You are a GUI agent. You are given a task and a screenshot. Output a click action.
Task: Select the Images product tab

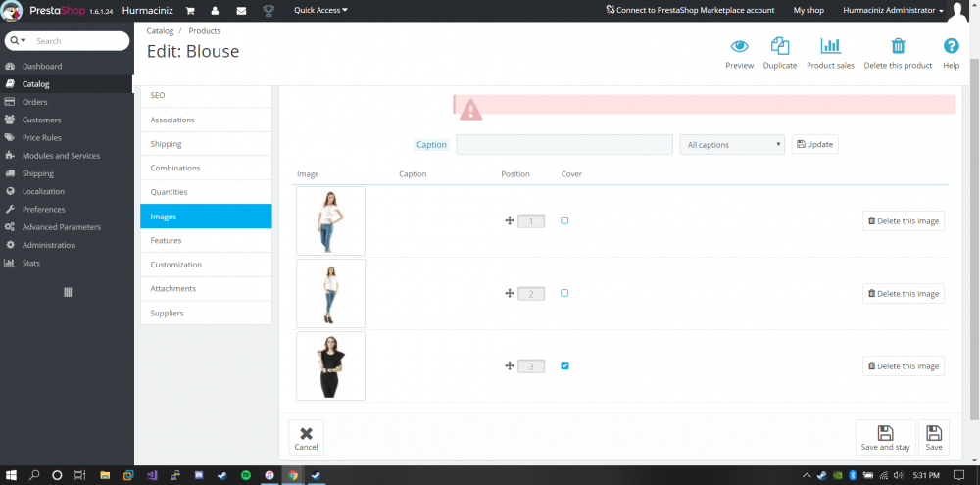[206, 217]
